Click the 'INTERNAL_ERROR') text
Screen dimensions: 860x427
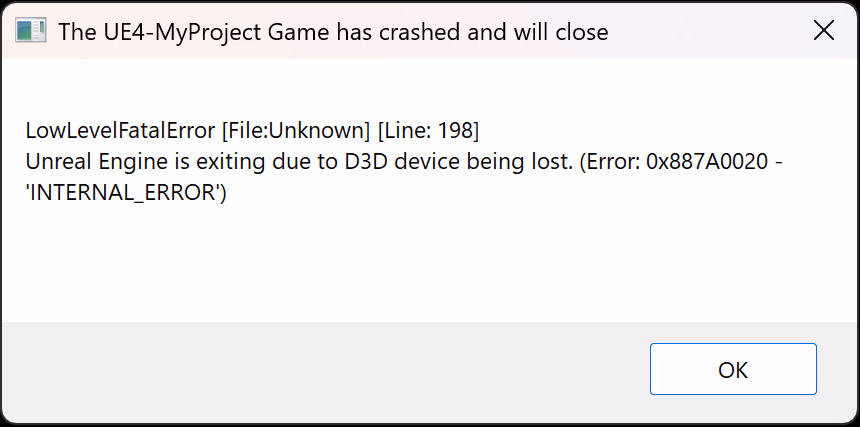tap(127, 194)
